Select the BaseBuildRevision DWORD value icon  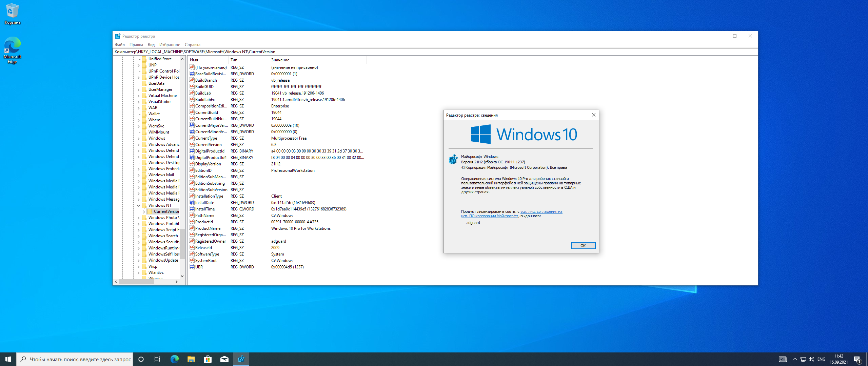point(192,74)
